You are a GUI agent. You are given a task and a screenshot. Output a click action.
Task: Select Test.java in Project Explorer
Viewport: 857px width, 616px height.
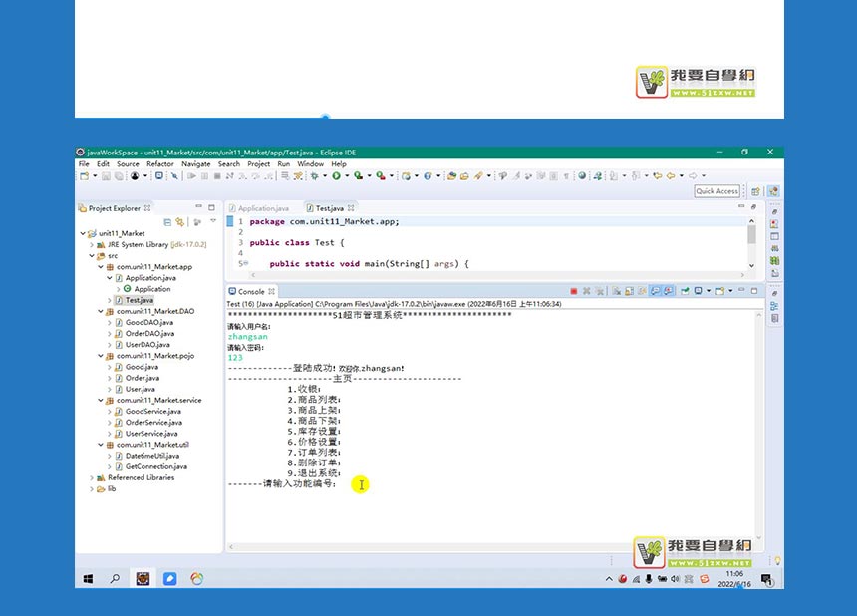140,300
